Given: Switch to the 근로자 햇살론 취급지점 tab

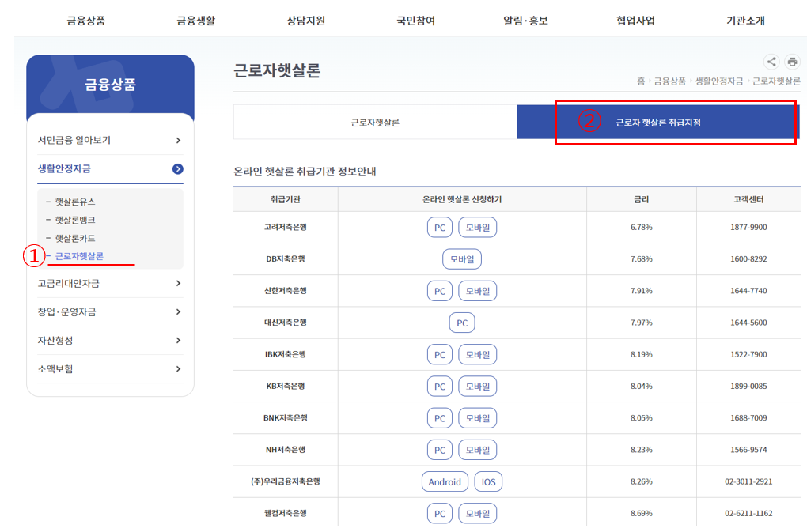Looking at the screenshot, I should coord(657,123).
